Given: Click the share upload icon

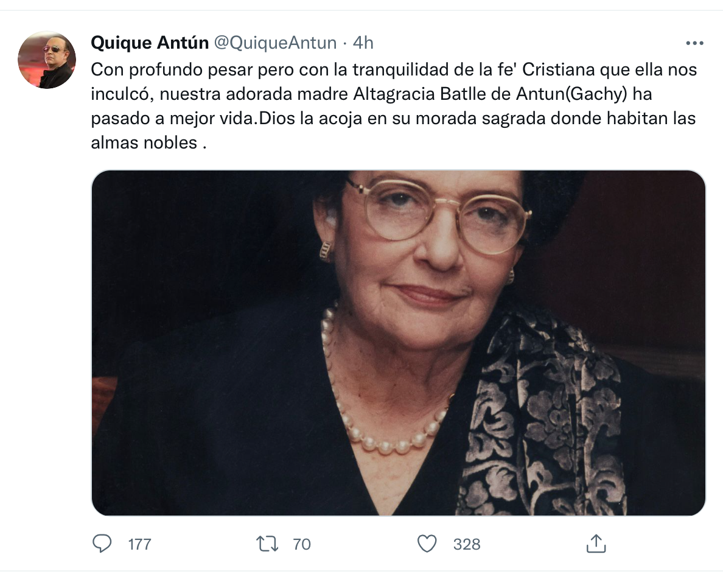Looking at the screenshot, I should [596, 544].
